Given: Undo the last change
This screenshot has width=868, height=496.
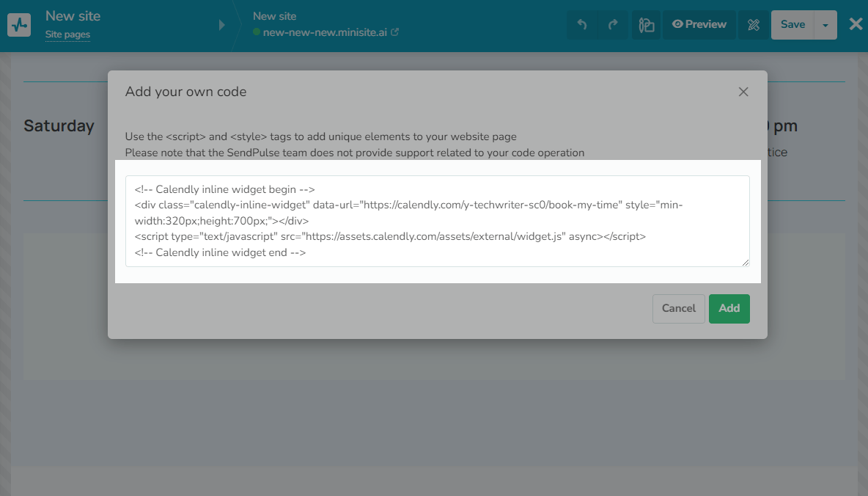Looking at the screenshot, I should coord(581,25).
